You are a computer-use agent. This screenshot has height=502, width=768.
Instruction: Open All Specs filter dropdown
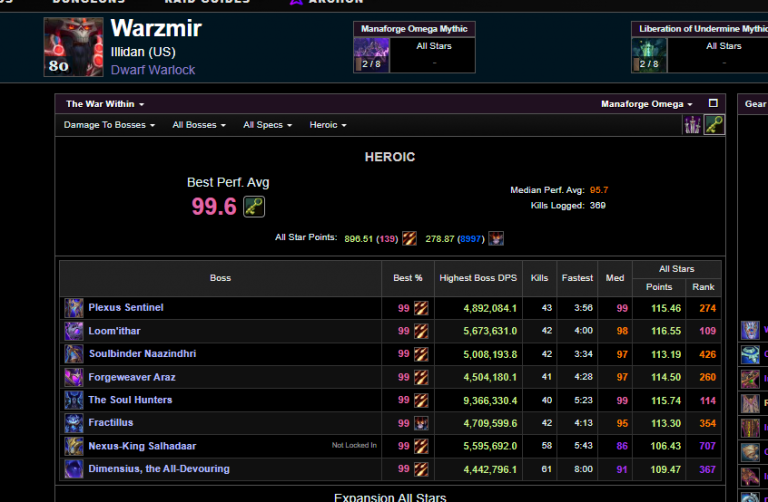point(267,125)
